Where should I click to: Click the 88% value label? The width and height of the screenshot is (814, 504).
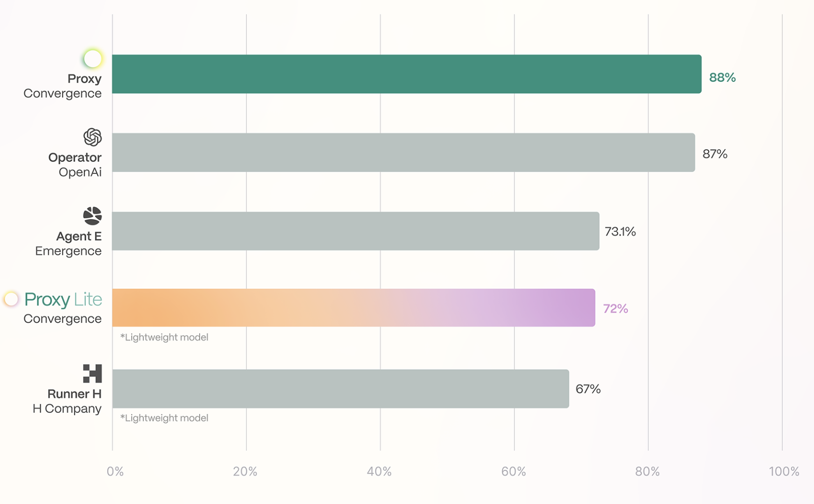pyautogui.click(x=722, y=78)
